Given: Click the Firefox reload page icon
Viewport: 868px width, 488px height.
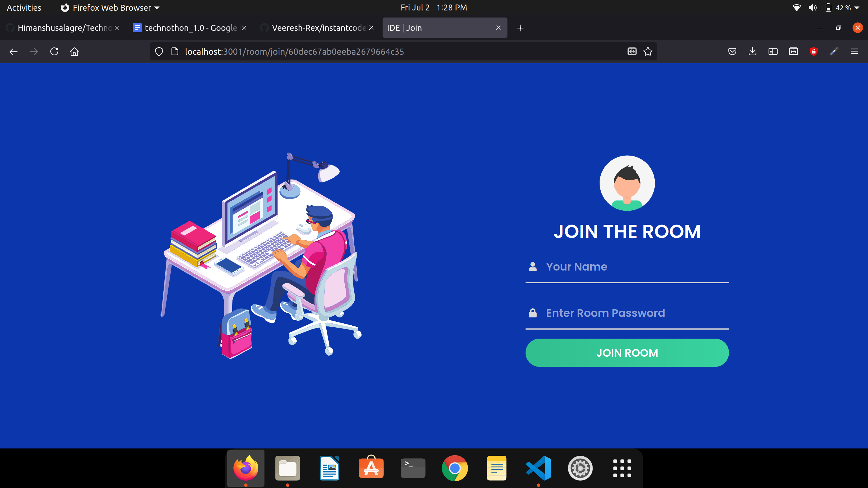Looking at the screenshot, I should pyautogui.click(x=54, y=51).
